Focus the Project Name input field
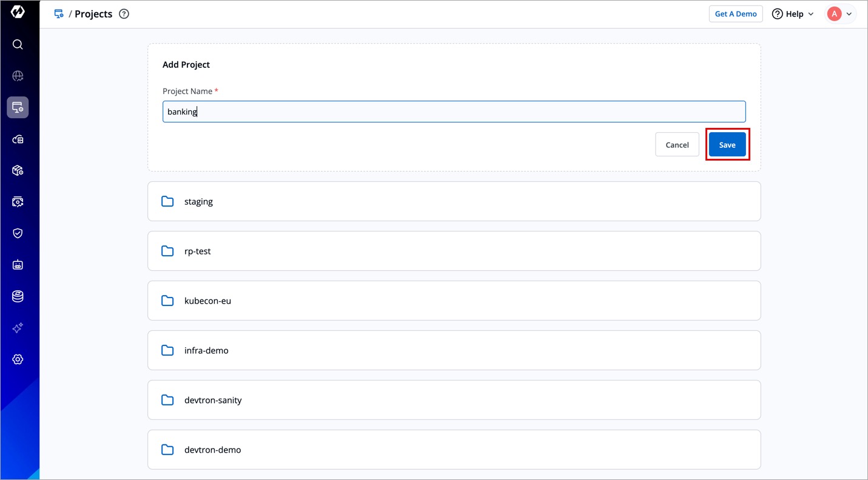868x480 pixels. [x=454, y=112]
